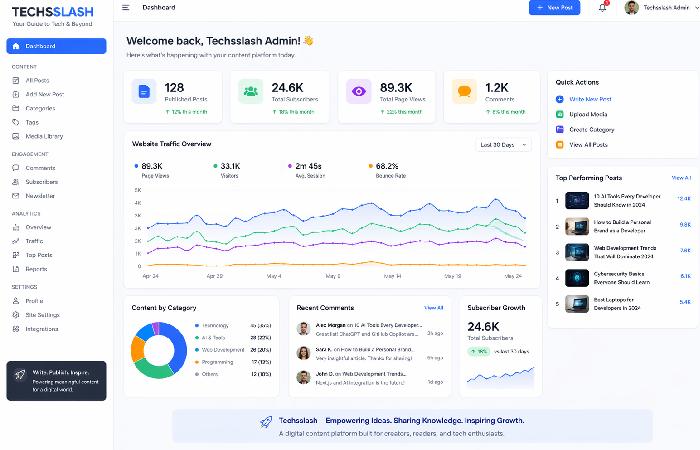Click the Technology category legend row

233,325
